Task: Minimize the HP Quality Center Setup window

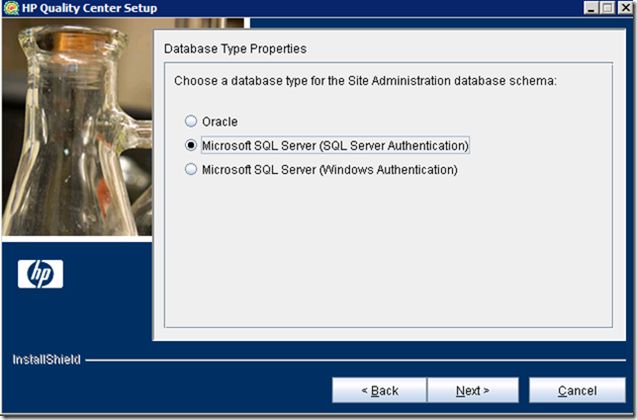Action: [x=591, y=8]
